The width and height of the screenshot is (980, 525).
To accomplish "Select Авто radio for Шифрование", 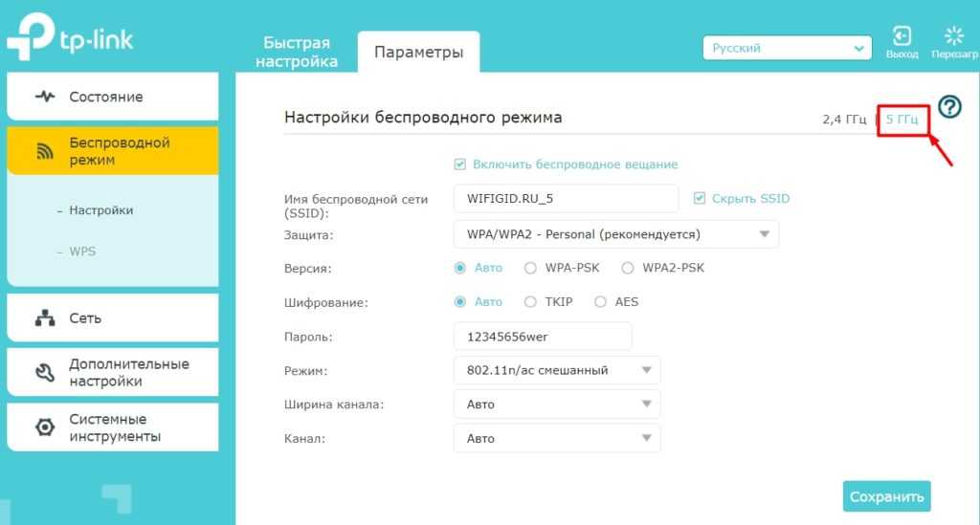I will 460,302.
